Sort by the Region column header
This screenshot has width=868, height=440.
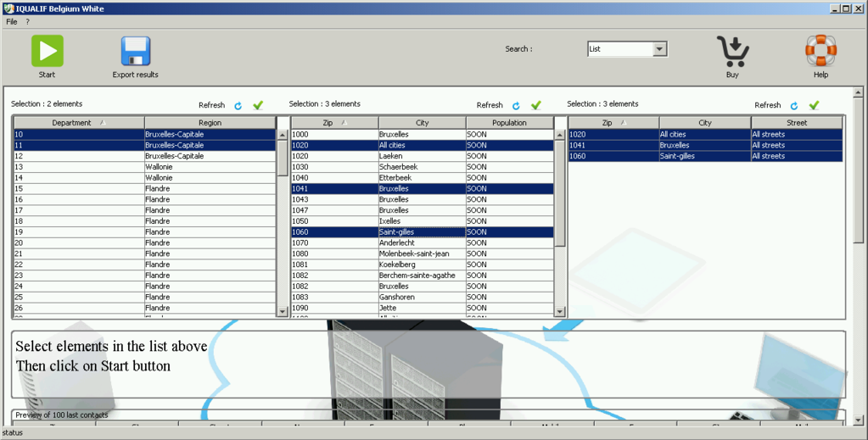click(210, 123)
